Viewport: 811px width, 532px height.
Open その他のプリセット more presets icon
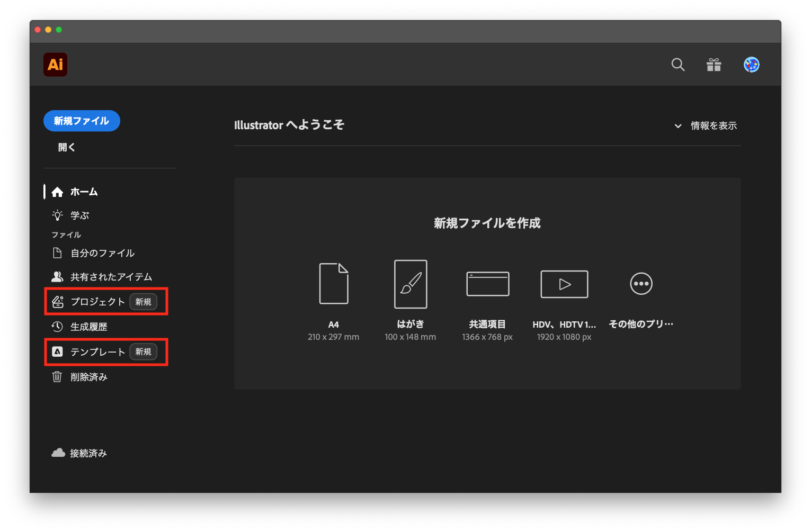point(641,284)
